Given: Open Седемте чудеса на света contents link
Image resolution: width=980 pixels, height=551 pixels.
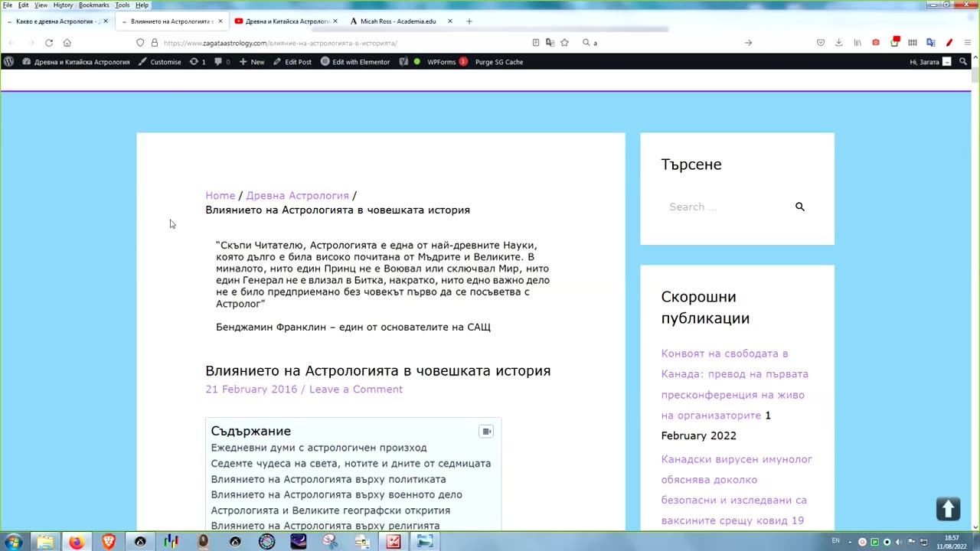Looking at the screenshot, I should [x=351, y=464].
